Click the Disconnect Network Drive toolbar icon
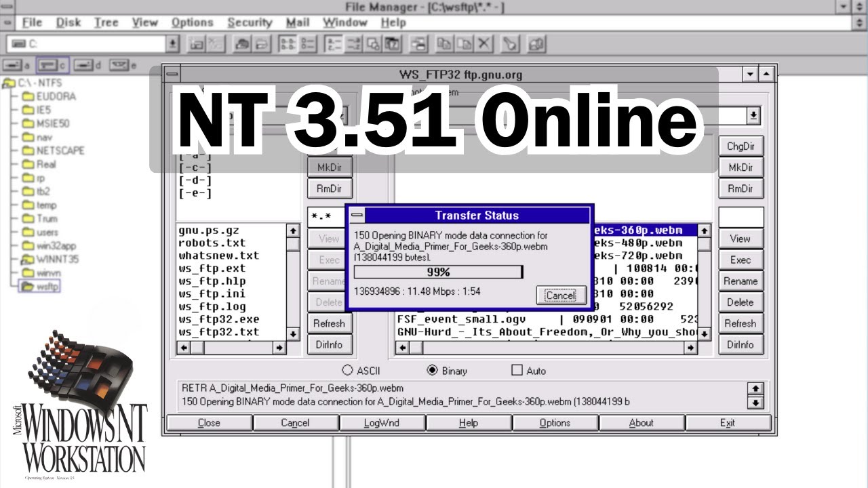Screen dimensions: 868x488 click(215, 44)
